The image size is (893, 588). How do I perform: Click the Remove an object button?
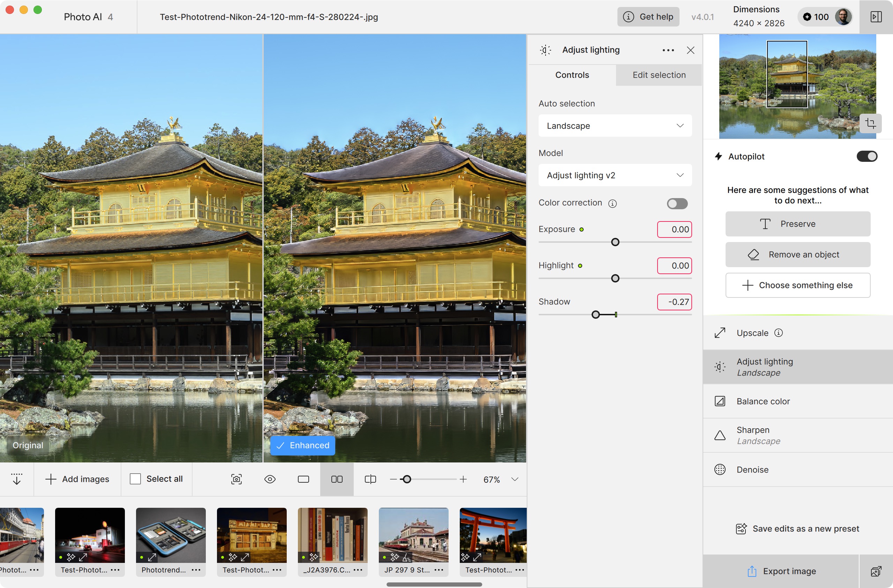tap(797, 254)
